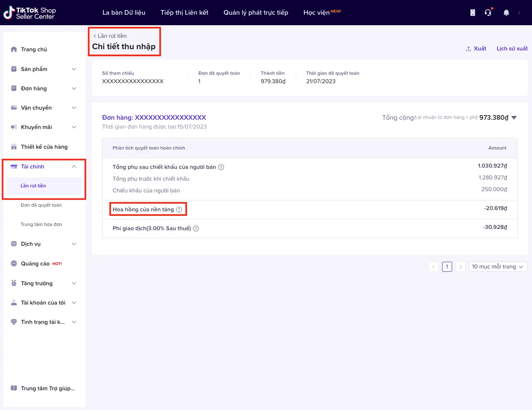Expand the Đơn hàng menu chevron

[74, 88]
